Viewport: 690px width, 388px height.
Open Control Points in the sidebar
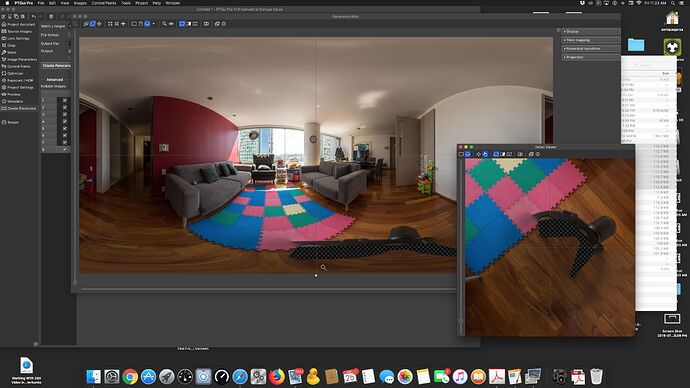click(x=19, y=66)
